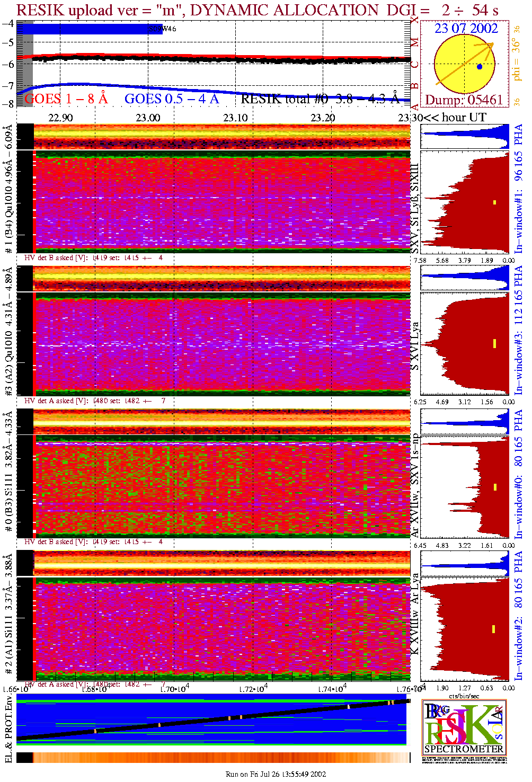
Task: Click the blue SC9W46 bar at top
Action: (90, 29)
